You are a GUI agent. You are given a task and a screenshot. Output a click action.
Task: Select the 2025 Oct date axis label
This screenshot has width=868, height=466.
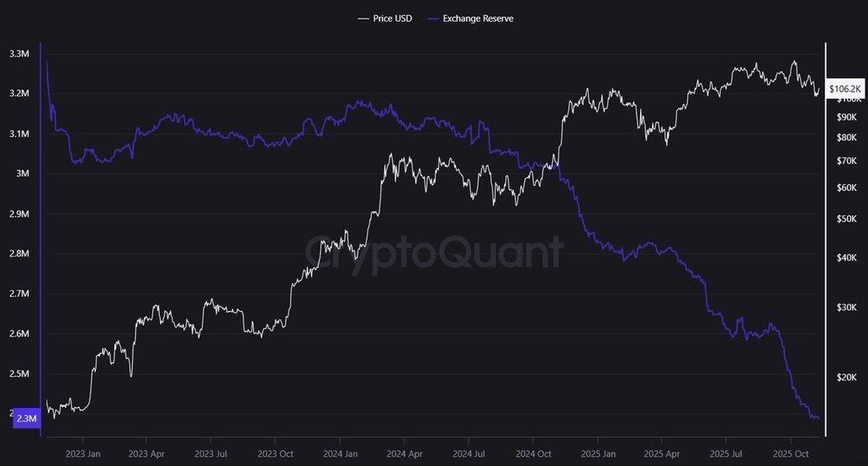790,454
